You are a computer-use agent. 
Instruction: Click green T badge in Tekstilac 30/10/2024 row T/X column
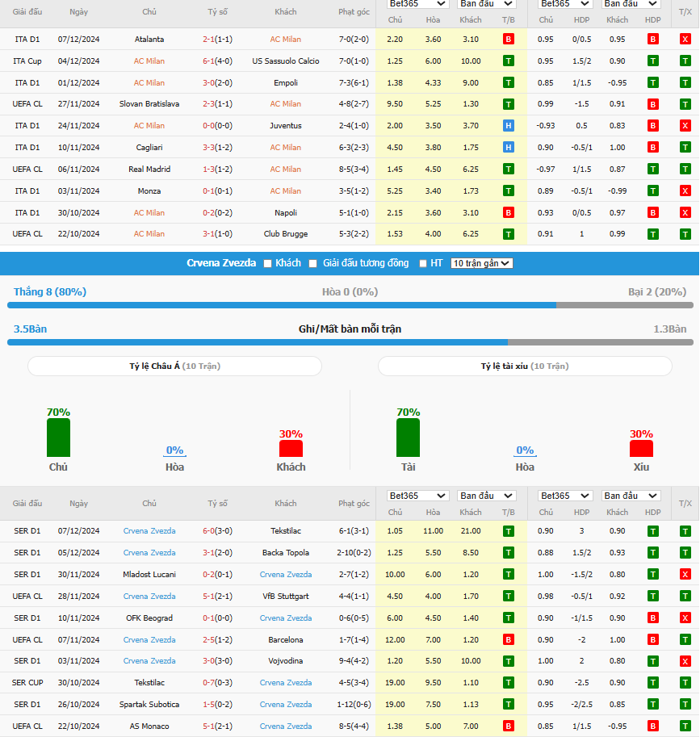(685, 683)
